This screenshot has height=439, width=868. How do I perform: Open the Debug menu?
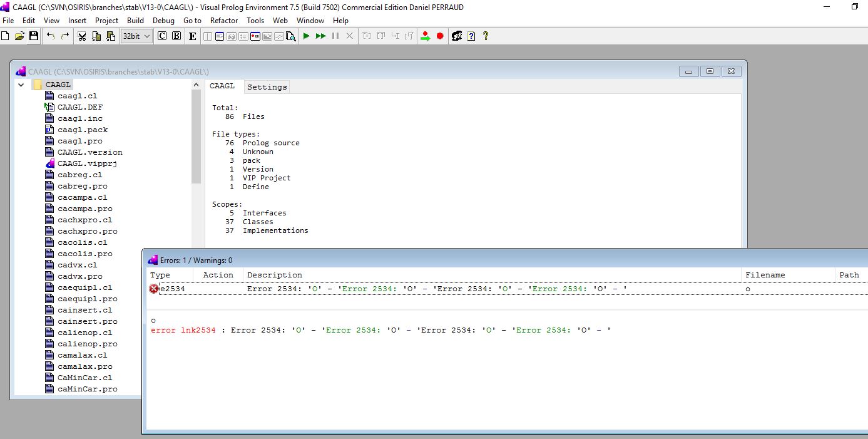[164, 21]
